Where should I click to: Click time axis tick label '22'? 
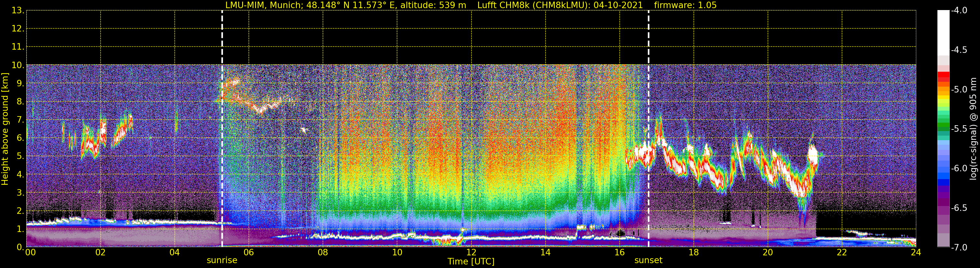[842, 252]
